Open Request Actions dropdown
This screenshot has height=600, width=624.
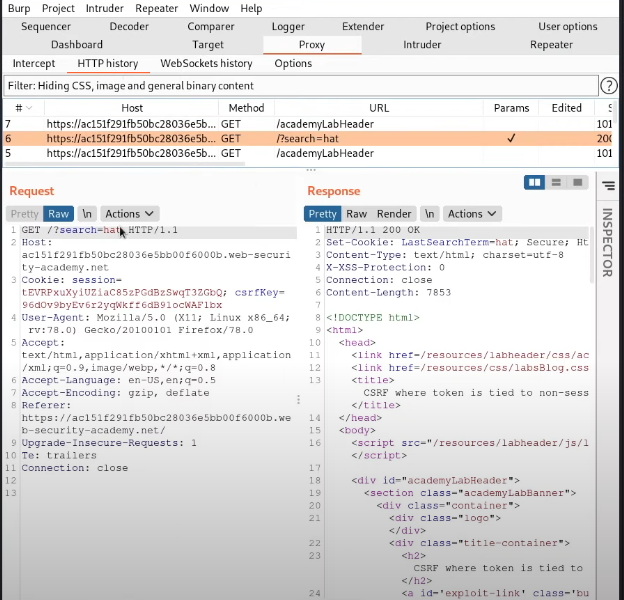[129, 214]
